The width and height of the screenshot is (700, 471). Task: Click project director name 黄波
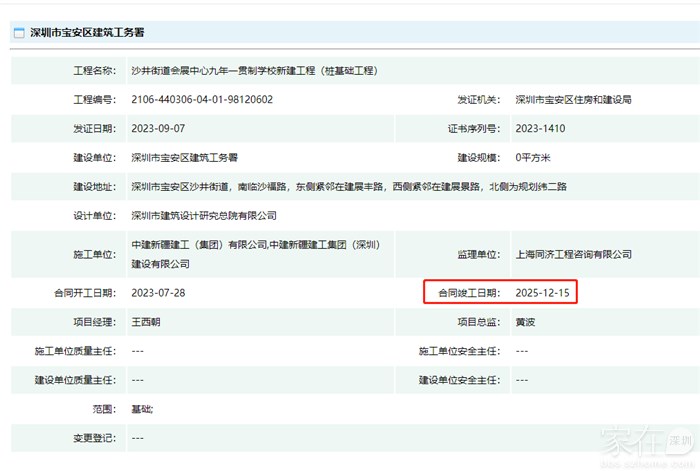525,322
